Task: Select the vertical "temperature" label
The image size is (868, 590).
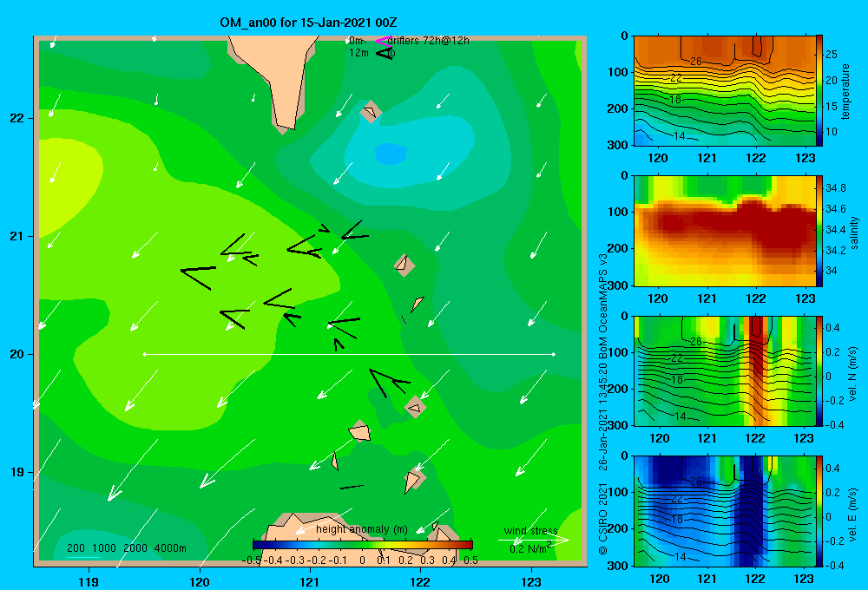Action: pyautogui.click(x=845, y=91)
